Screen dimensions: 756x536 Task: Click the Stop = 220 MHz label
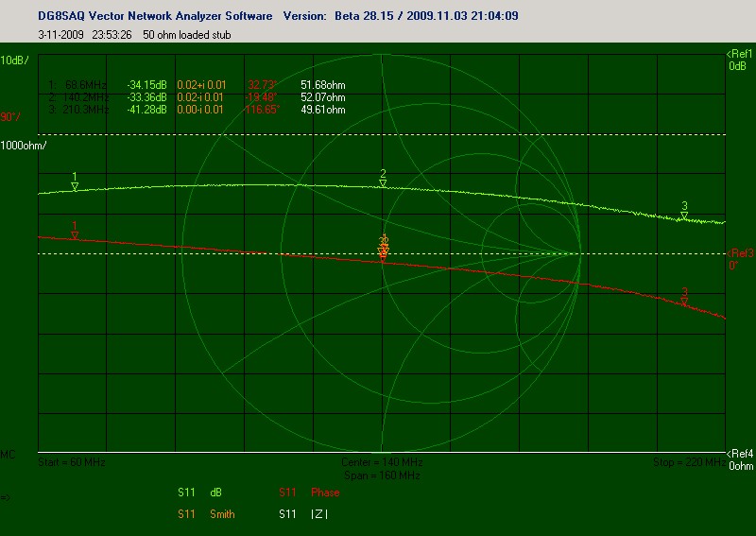point(690,462)
